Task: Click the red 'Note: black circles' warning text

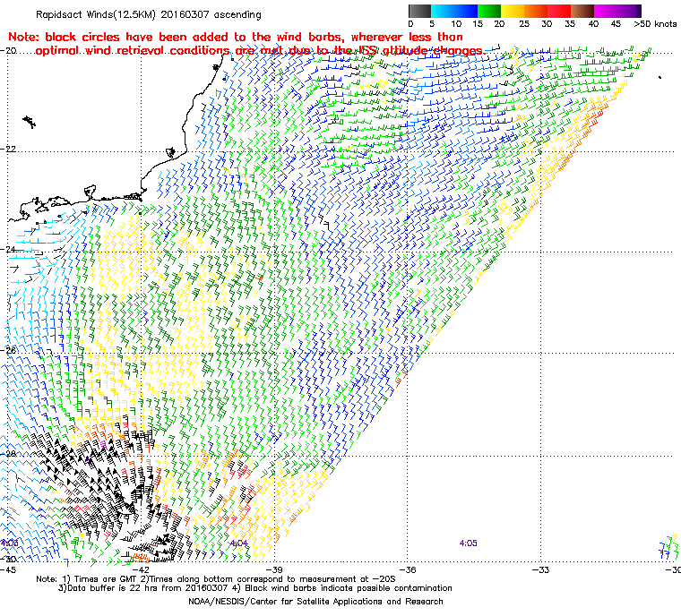Action: (246, 43)
